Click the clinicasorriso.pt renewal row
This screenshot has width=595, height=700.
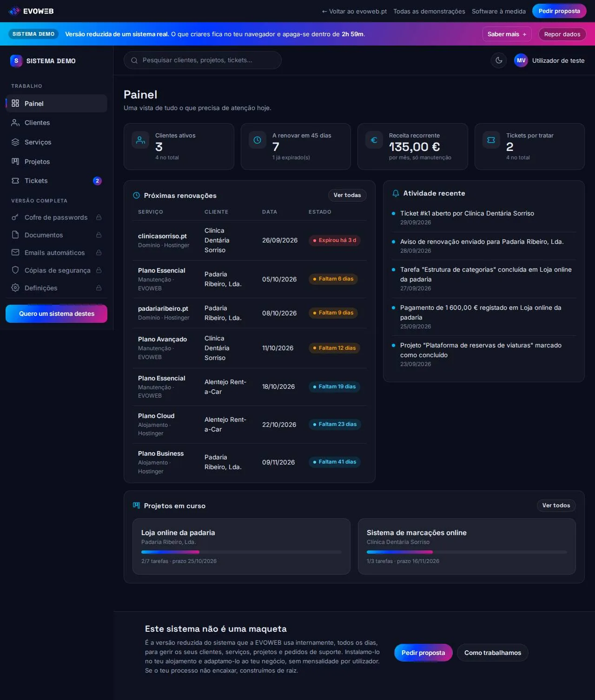tap(250, 240)
